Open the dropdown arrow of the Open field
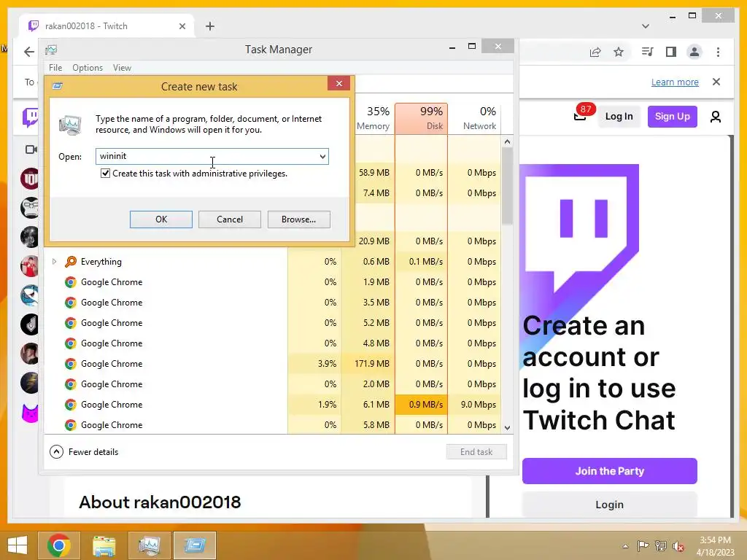This screenshot has height=560, width=747. [x=322, y=156]
